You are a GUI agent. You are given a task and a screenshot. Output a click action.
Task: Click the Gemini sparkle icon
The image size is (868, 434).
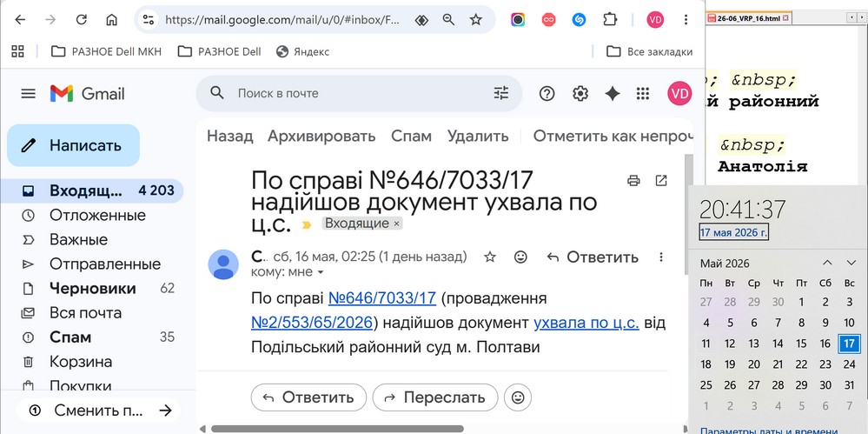click(x=613, y=94)
